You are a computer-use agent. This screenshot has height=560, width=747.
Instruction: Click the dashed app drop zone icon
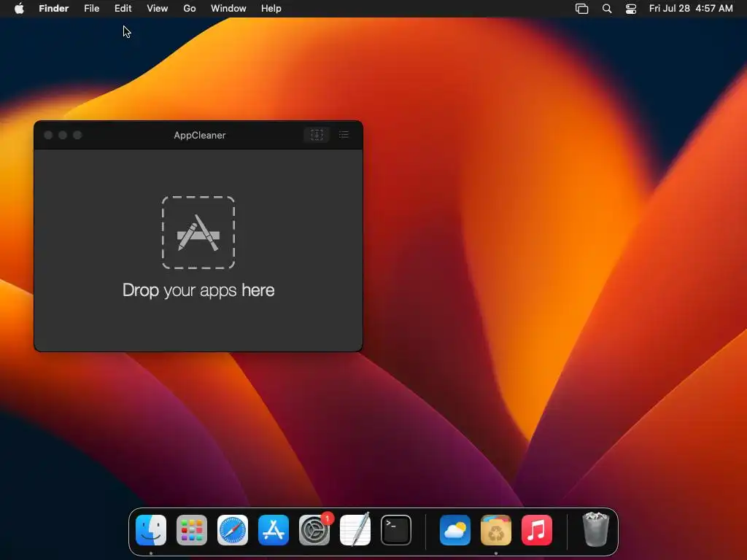(x=198, y=233)
